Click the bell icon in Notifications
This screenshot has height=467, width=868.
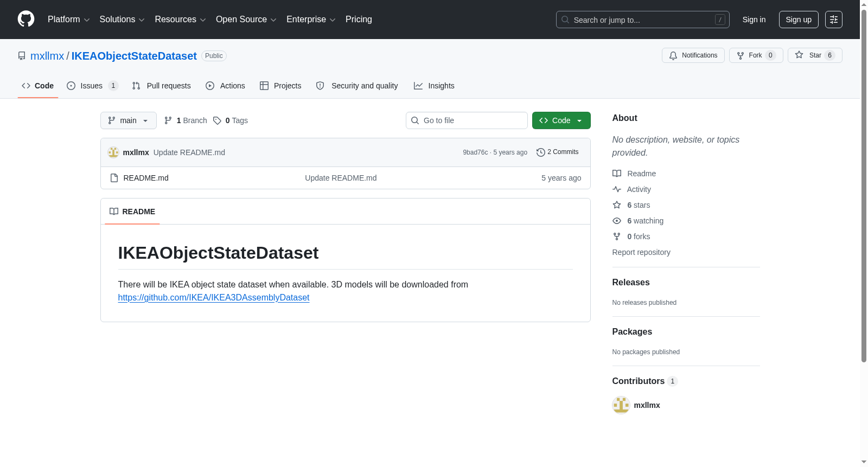coord(673,55)
